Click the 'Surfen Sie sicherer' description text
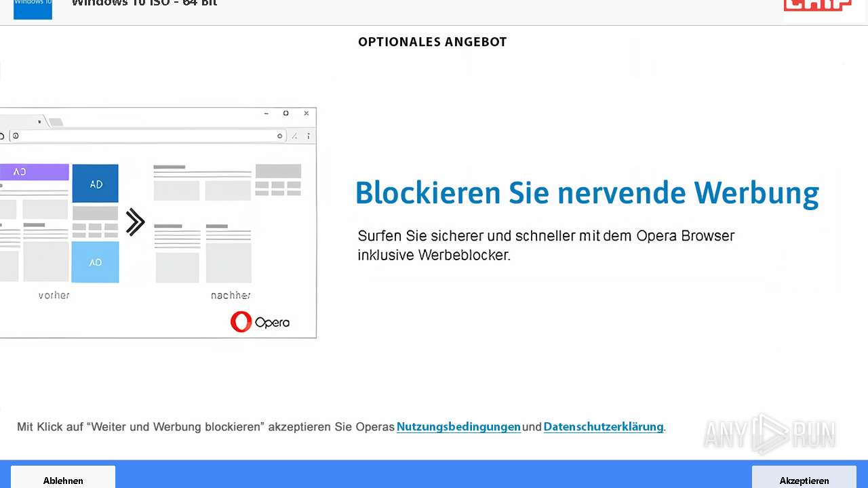 547,245
